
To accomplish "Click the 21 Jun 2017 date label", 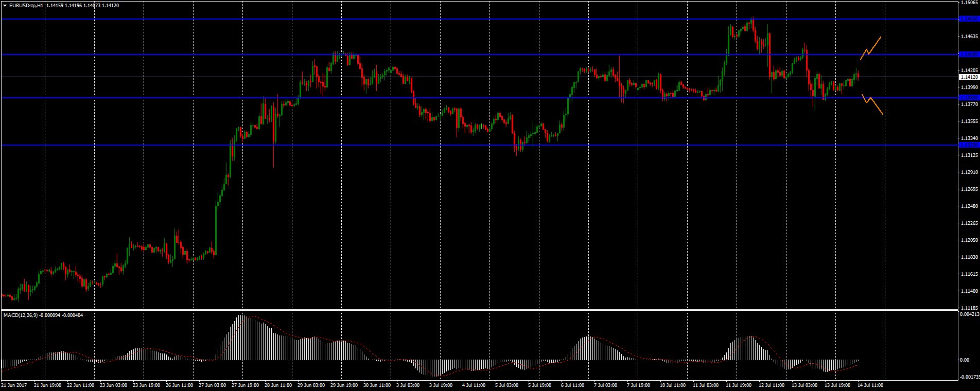I will (14, 385).
